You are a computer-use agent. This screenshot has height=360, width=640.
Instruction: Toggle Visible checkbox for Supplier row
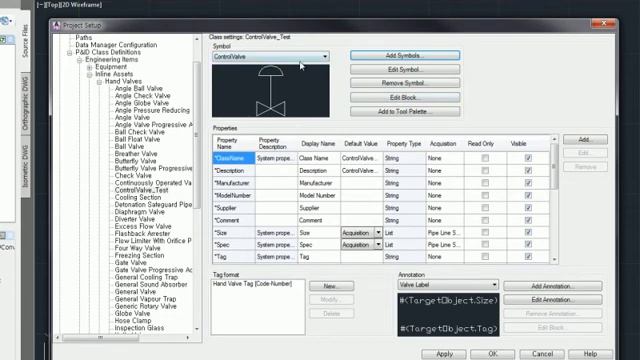click(x=528, y=208)
